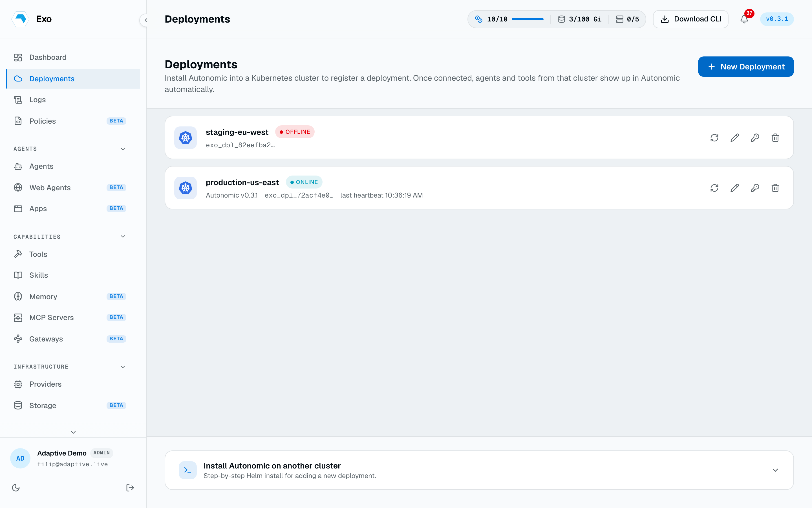Click the New Deployment button
Viewport: 812px width, 508px height.
point(745,67)
